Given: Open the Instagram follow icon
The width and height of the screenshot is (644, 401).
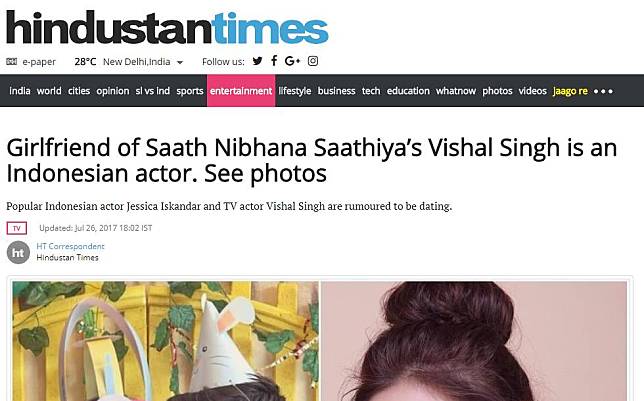Looking at the screenshot, I should pos(313,61).
